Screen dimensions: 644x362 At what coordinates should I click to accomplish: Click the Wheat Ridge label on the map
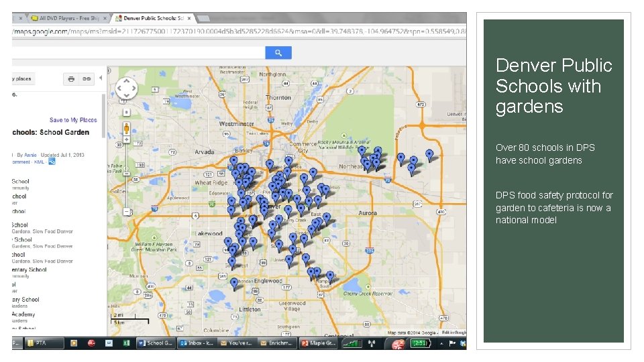coord(211,182)
